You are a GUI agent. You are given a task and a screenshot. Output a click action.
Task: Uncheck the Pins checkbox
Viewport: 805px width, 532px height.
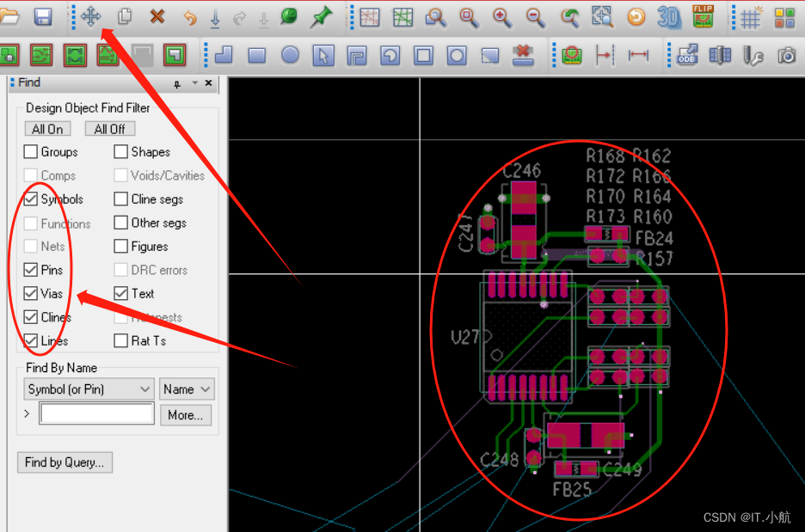[x=31, y=269]
